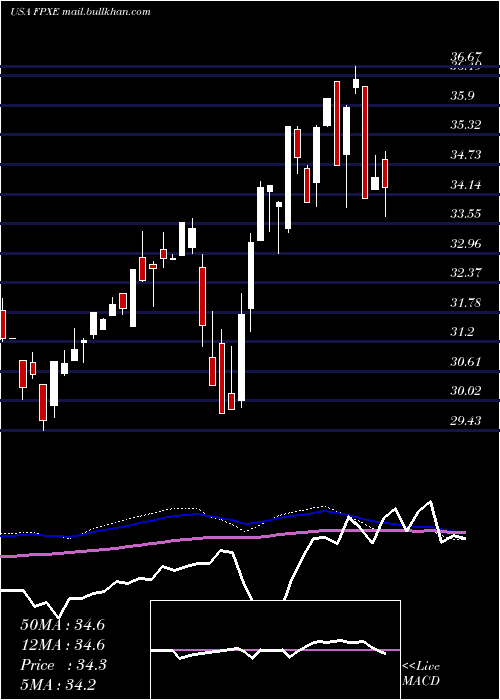Viewport: 500px width, 700px height.
Task: Click the 'USA FPXE mail.bullkhan.com' chart title
Action: pos(80,12)
